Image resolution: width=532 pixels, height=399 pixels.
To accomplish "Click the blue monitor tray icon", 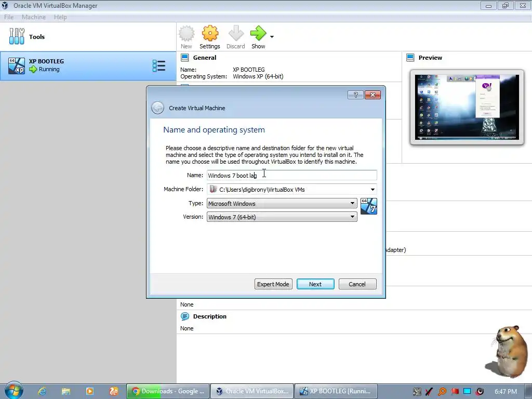I will pyautogui.click(x=467, y=392).
